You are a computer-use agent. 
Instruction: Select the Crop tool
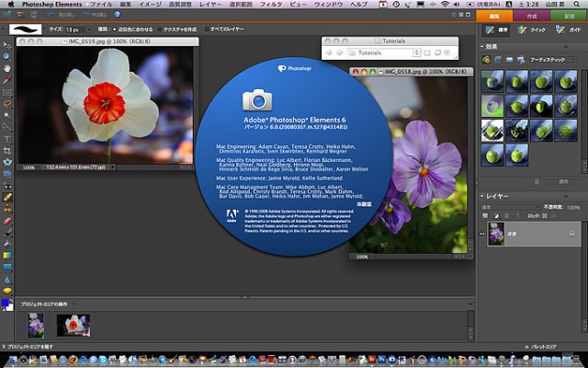(x=7, y=150)
